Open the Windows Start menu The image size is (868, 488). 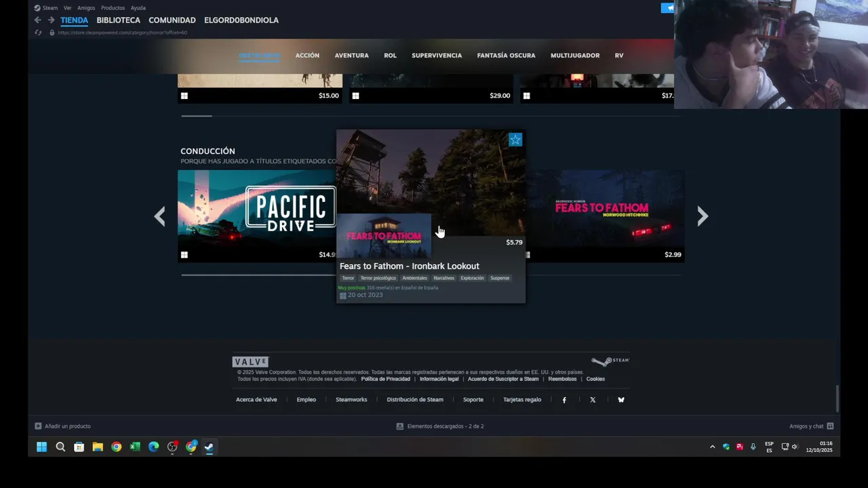(41, 447)
